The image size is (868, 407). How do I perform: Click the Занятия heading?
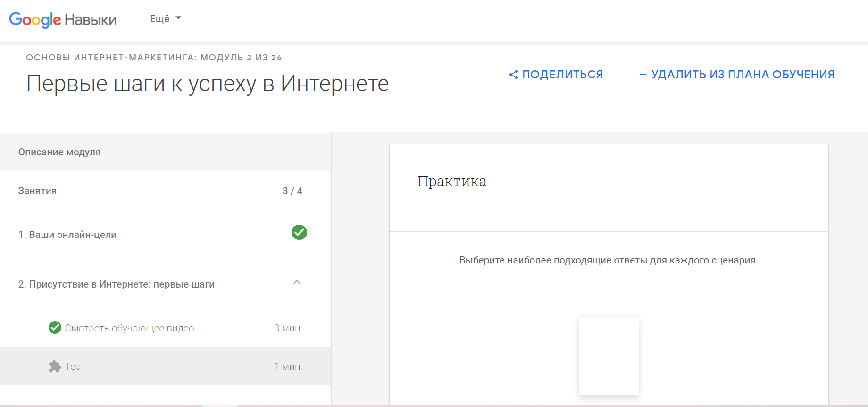click(x=38, y=191)
